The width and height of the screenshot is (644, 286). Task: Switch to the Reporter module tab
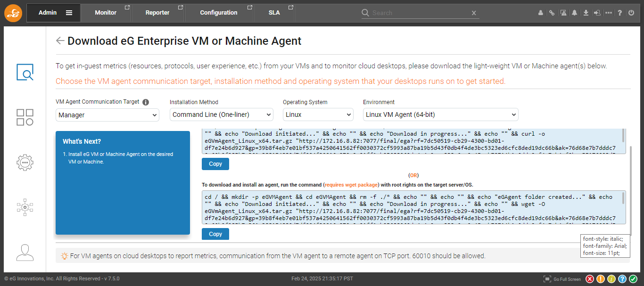[157, 13]
